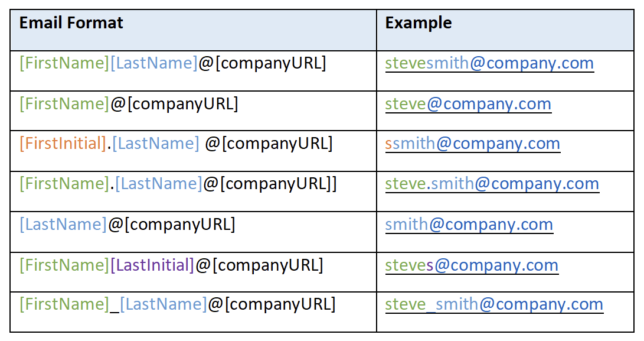The width and height of the screenshot is (644, 341).
Task: Select the [FirstName][LastInitial]@[companyURL] format cell
Action: [x=193, y=272]
